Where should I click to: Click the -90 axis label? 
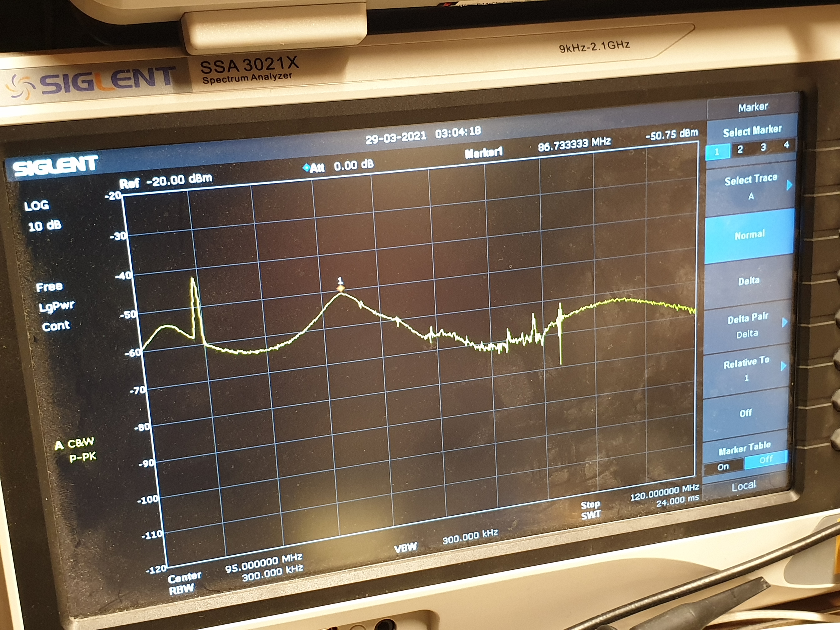(146, 463)
